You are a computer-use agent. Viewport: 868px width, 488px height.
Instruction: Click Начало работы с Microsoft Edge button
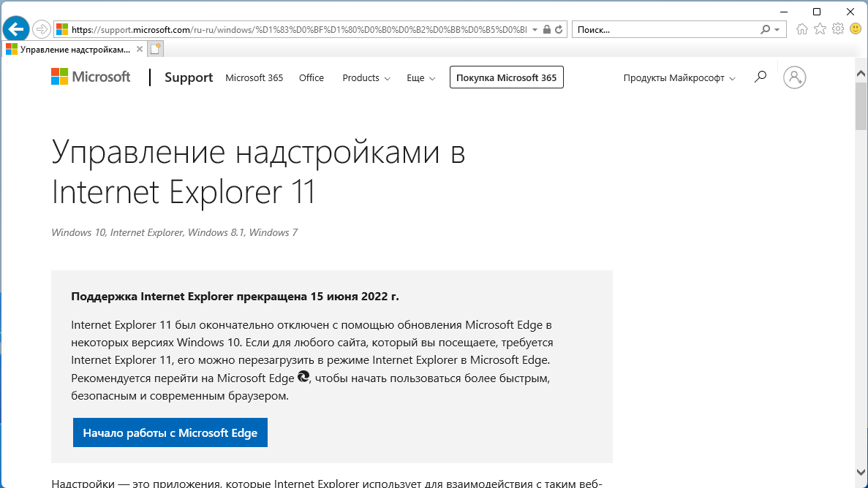[x=170, y=432]
